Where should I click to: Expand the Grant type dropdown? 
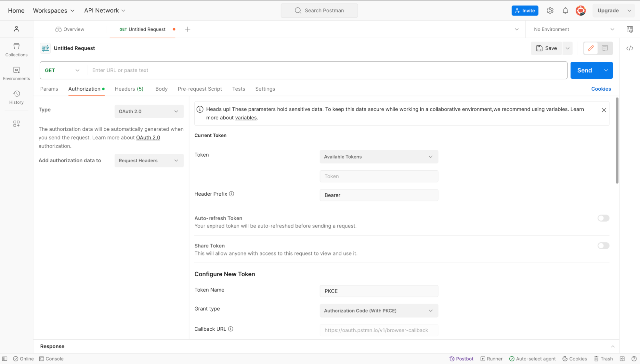[x=378, y=311]
